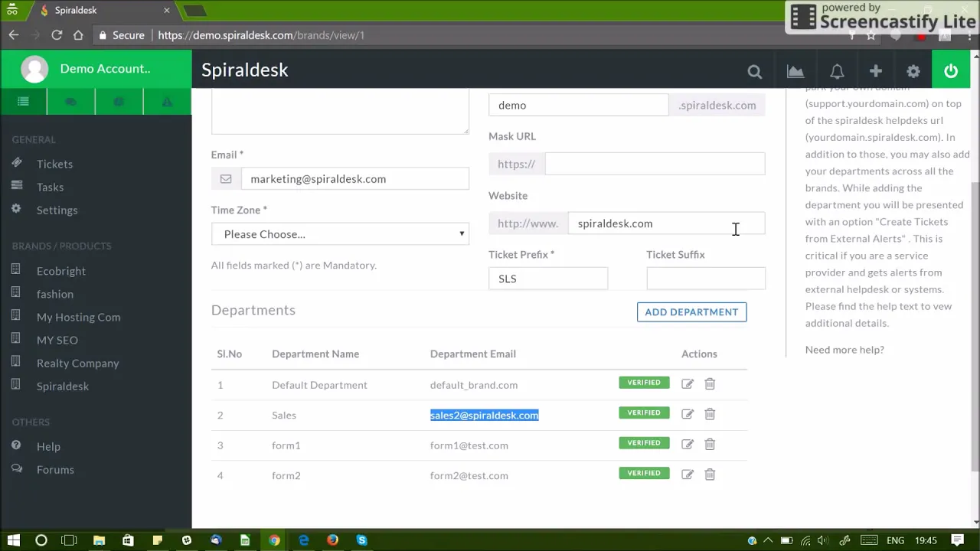The width and height of the screenshot is (980, 551).
Task: Click VERIFIED badge for Sales row
Action: [644, 412]
